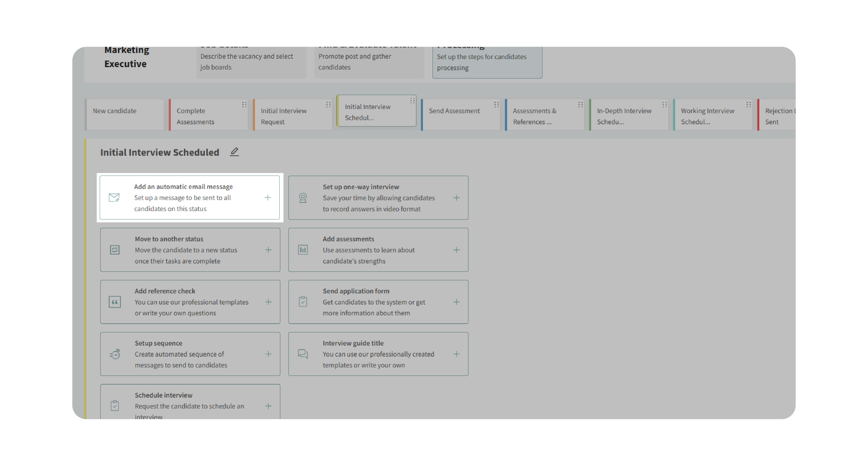Grab the drag handle on Initial Interview Request
868x466 pixels.
pos(328,105)
